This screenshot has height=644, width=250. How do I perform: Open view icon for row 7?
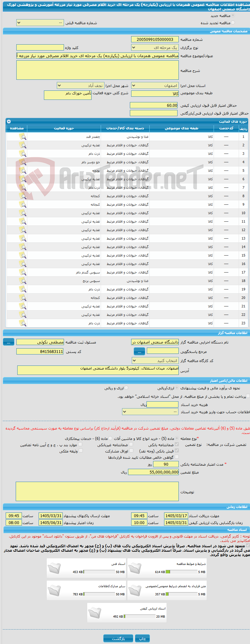(x=22, y=187)
